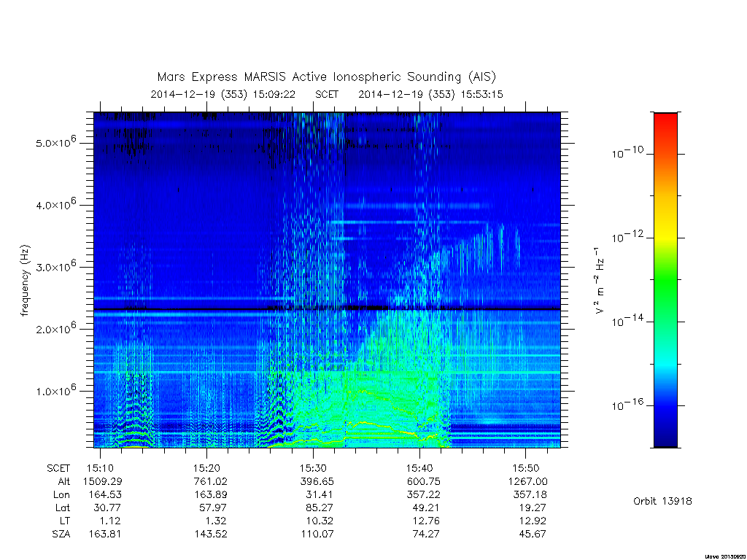Click the end timestamp 15:53:15 in subtitle

pos(481,94)
